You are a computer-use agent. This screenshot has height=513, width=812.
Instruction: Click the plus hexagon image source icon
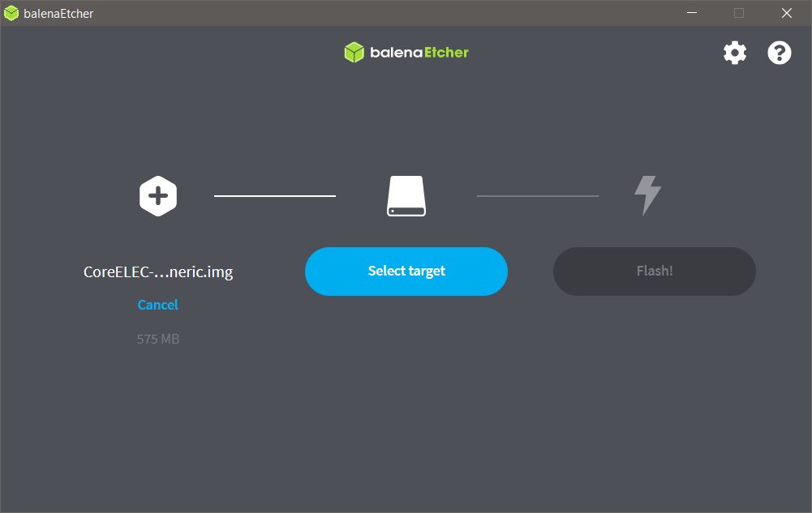coord(158,196)
